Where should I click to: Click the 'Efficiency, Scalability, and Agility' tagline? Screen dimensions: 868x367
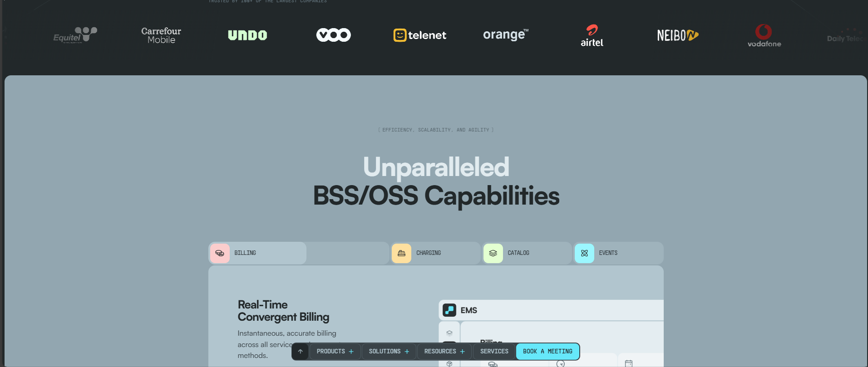click(x=436, y=130)
